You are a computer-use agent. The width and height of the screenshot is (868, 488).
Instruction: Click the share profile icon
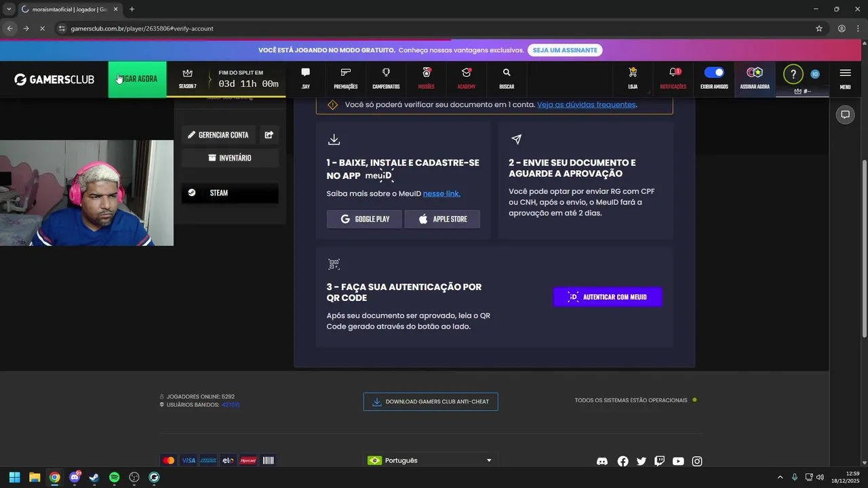coord(269,135)
